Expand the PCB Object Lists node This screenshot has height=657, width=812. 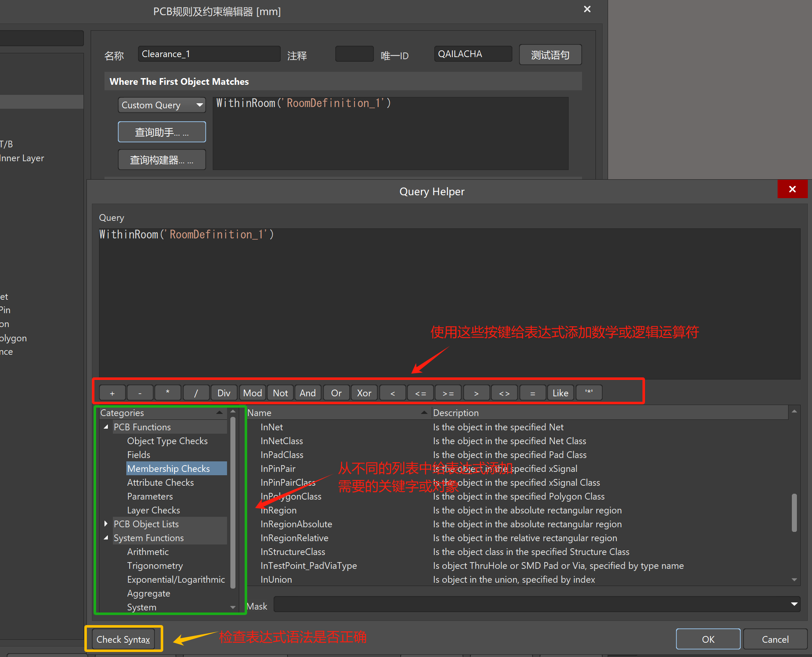coord(106,524)
